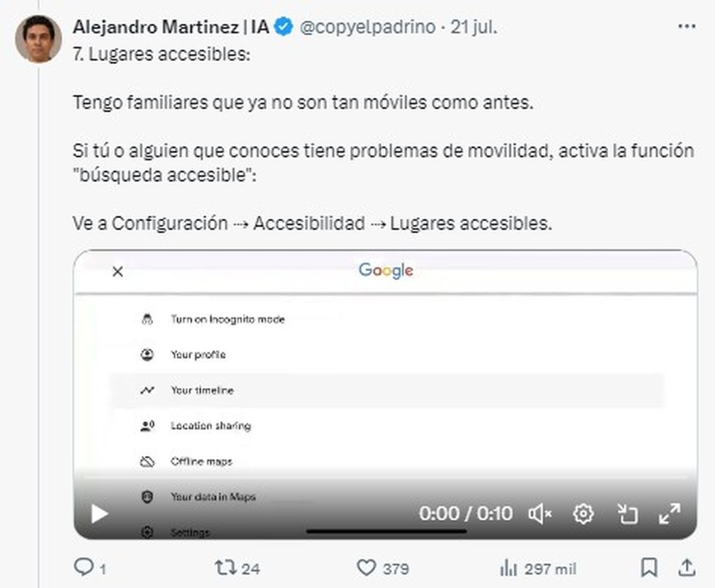Open the video quality settings gear
Screen dimensions: 715x588
[584, 512]
